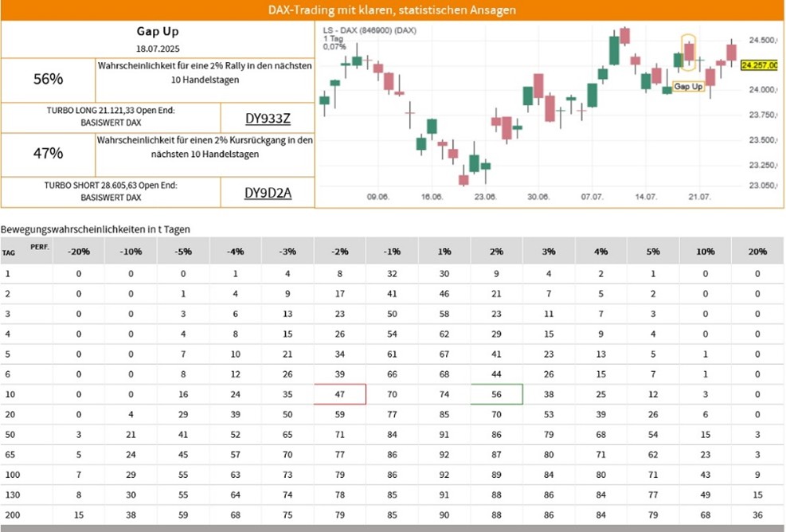
Task: Click the value 32 in the day 1 row
Action: [392, 274]
